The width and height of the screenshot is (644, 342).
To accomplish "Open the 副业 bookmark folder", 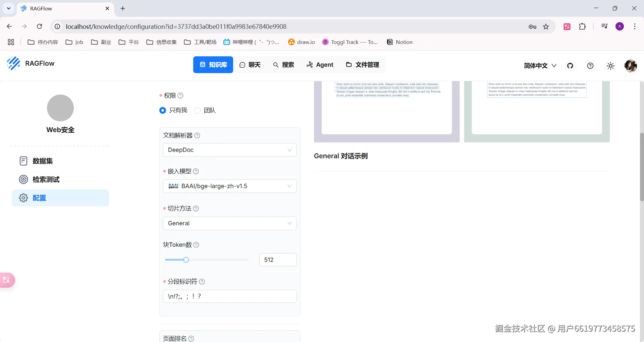I will pos(101,42).
